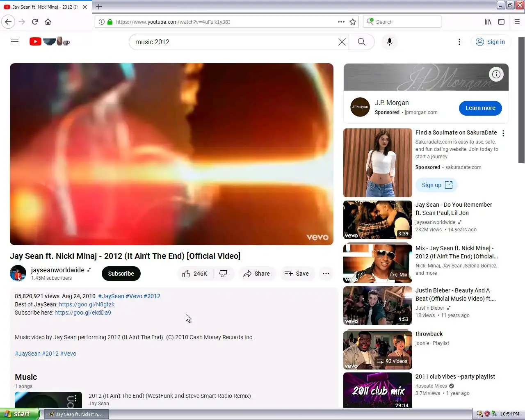525x420 pixels.
Task: Open the goo.gl/ekdDa9 subscribe link
Action: [83, 313]
